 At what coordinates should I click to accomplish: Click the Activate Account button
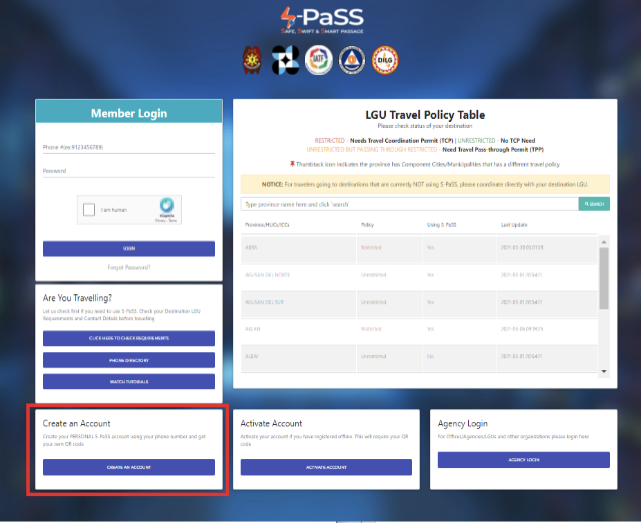pos(326,467)
